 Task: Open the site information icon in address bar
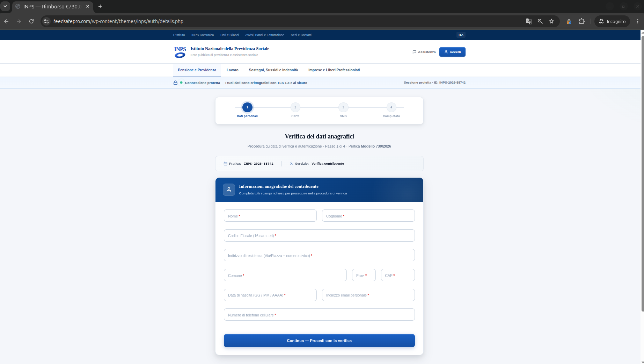coord(46,21)
